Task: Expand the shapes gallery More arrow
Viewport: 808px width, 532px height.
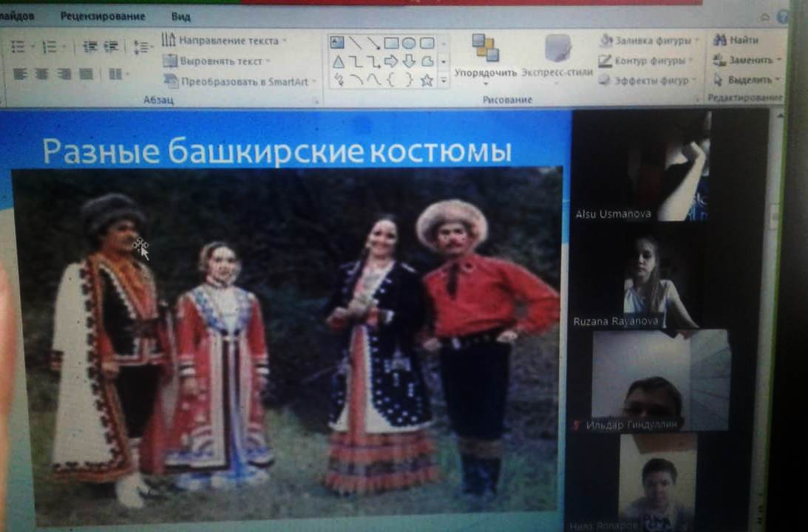Action: pos(444,80)
